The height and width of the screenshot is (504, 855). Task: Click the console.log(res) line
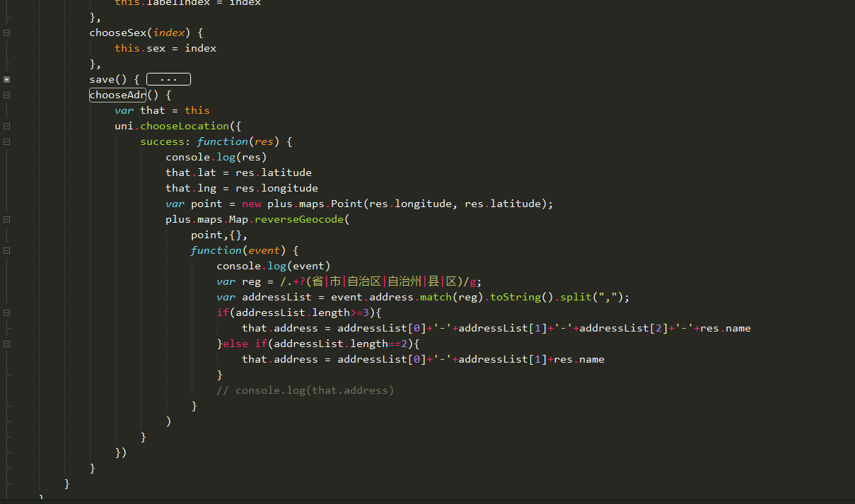(216, 157)
